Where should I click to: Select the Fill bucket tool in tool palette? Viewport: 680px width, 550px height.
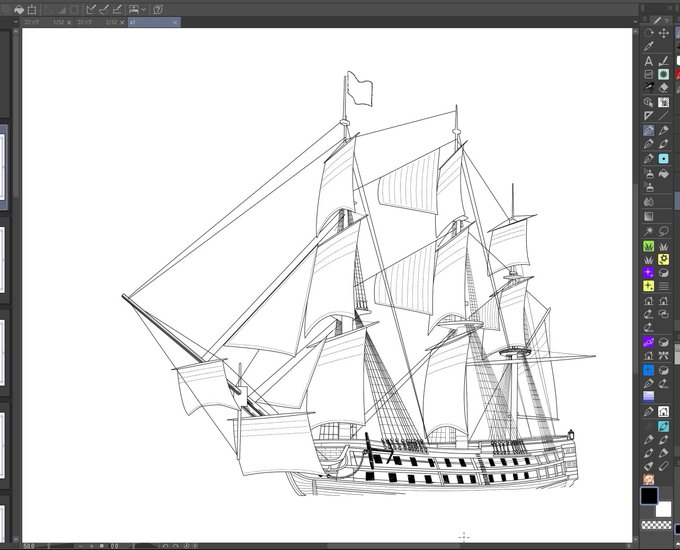(664, 174)
